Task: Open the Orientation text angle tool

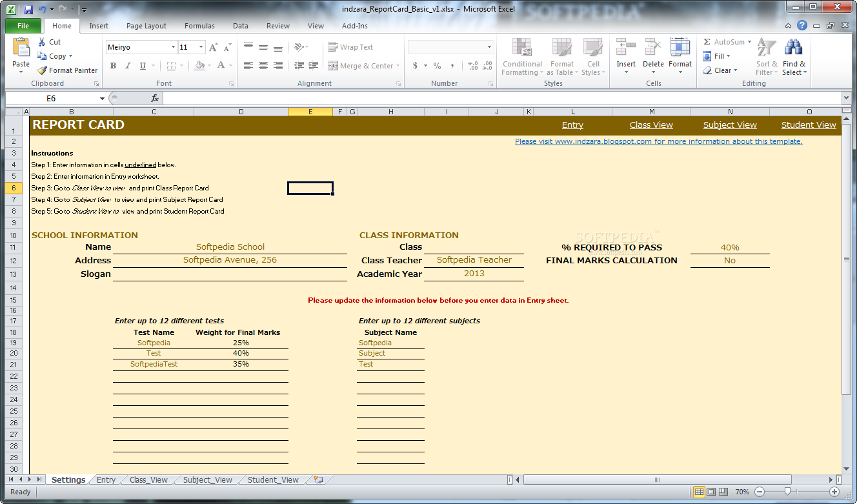Action: click(299, 47)
